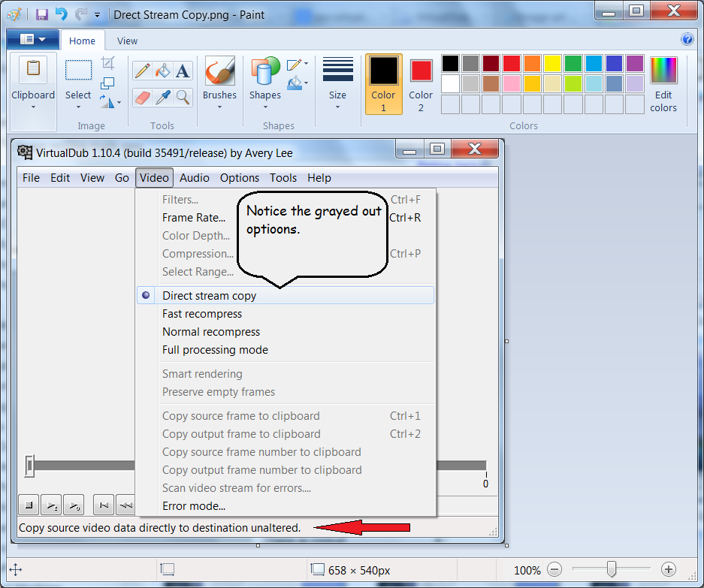Pick the yellow color swatch
Screen dimensions: 704x588
click(x=553, y=63)
